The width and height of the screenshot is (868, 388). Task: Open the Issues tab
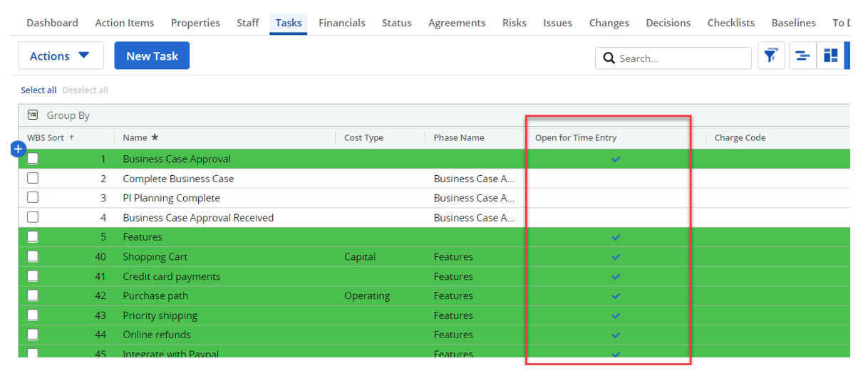click(x=557, y=23)
